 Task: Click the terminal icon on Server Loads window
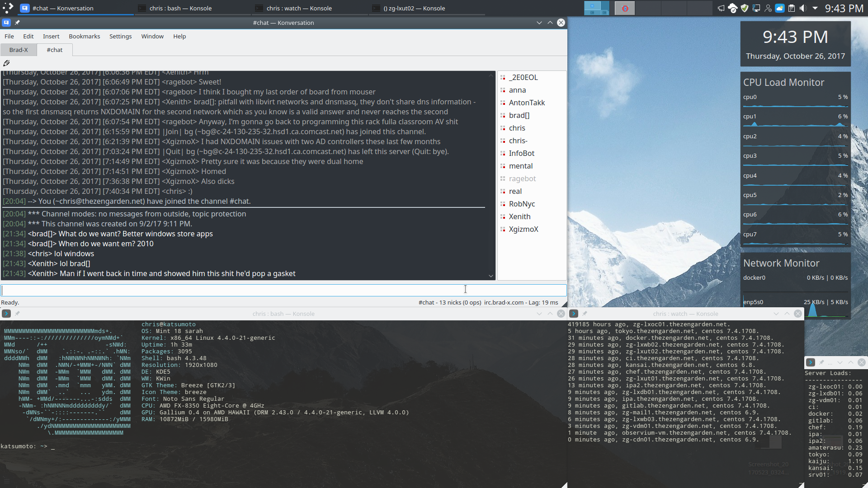[811, 362]
